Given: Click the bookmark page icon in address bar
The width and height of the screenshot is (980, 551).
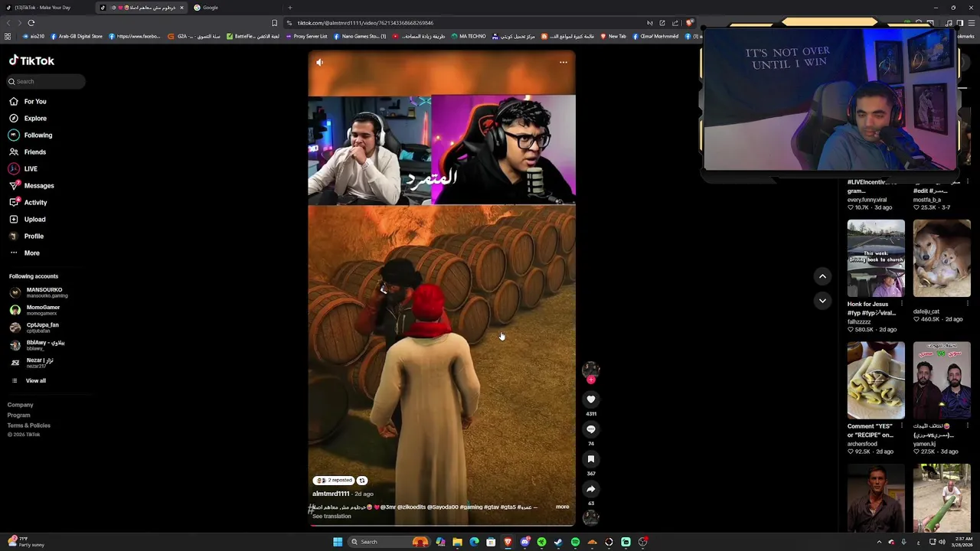Looking at the screenshot, I should pos(275,23).
